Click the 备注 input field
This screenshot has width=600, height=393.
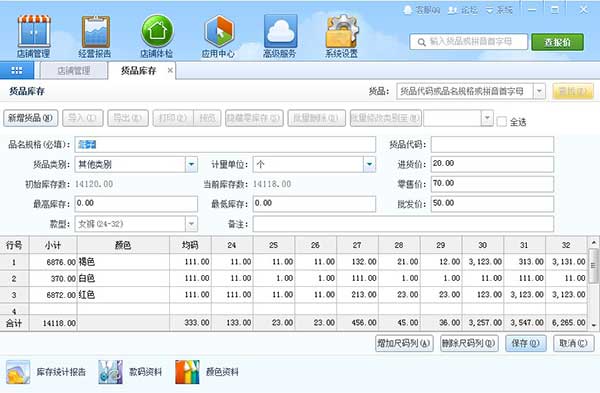(403, 224)
